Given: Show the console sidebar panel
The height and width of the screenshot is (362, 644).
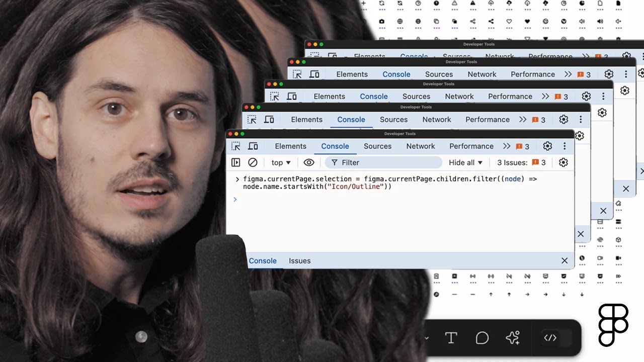Looking at the screenshot, I should coord(235,162).
